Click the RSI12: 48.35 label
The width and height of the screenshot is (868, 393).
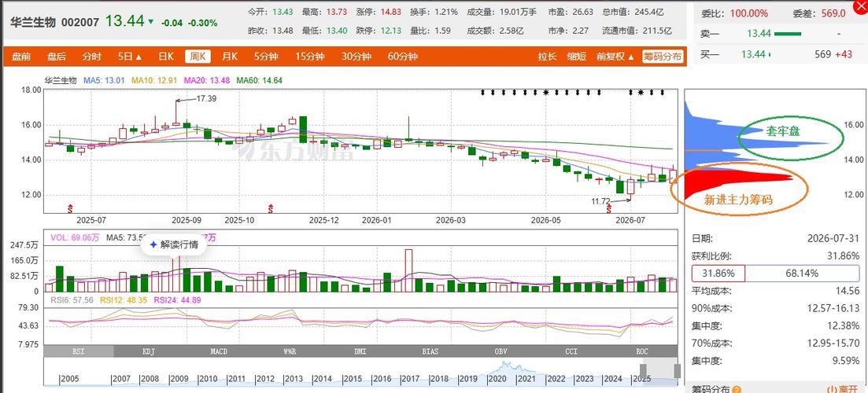tap(123, 300)
